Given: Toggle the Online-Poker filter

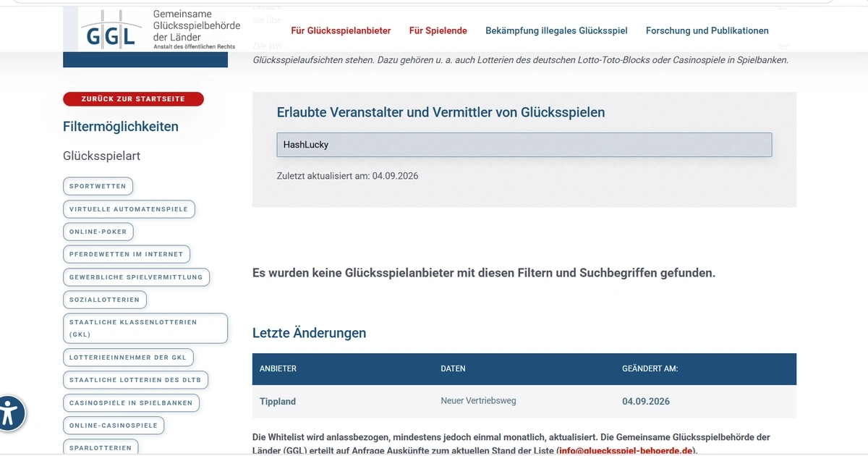Looking at the screenshot, I should [98, 232].
